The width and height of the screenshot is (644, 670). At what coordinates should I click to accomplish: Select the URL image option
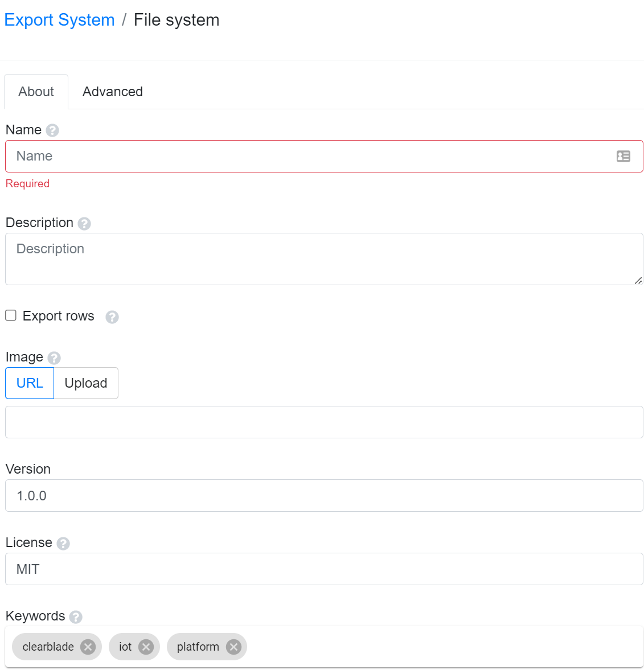click(30, 383)
